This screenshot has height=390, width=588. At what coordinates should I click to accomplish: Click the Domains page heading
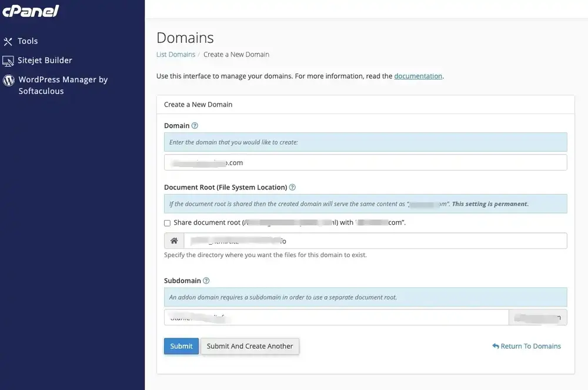click(185, 38)
